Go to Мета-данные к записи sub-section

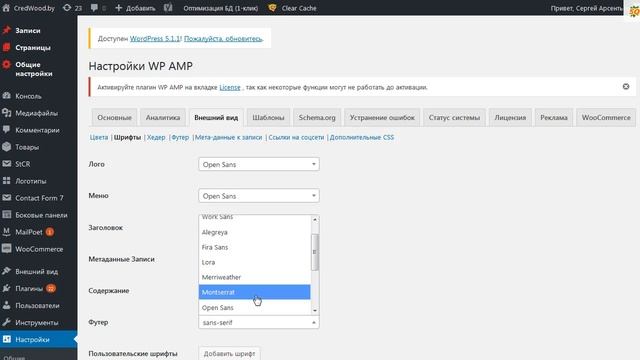[229, 137]
